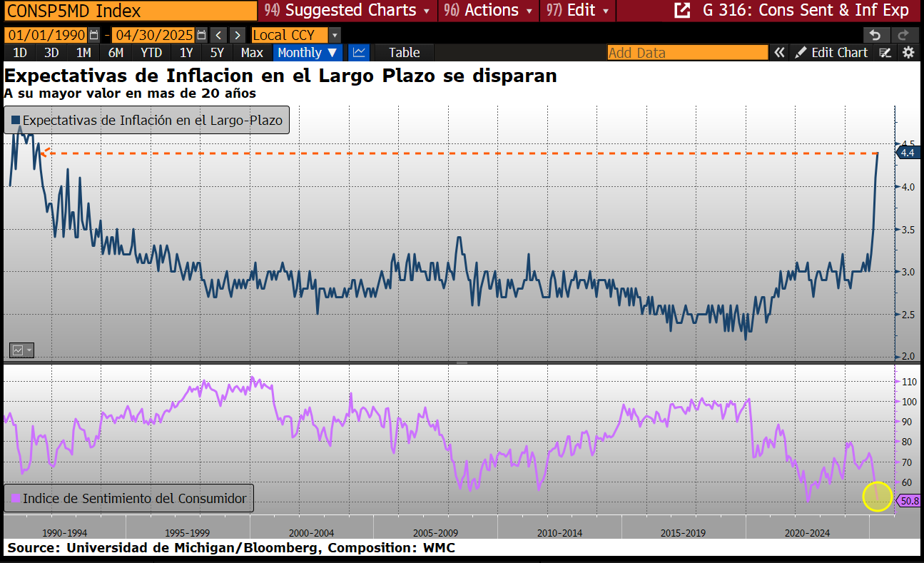Open chart settings with the gear icon
924x563 pixels.
click(908, 52)
